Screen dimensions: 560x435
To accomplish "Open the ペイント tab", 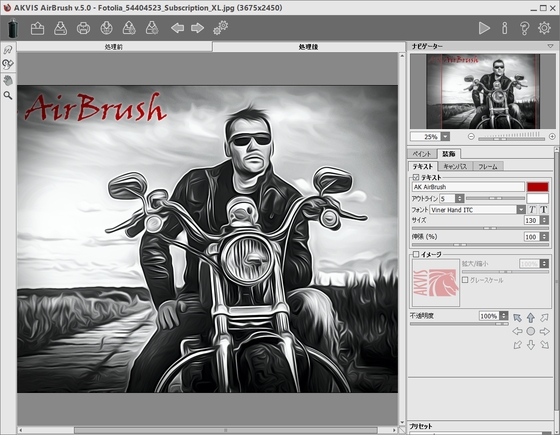I will 422,154.
